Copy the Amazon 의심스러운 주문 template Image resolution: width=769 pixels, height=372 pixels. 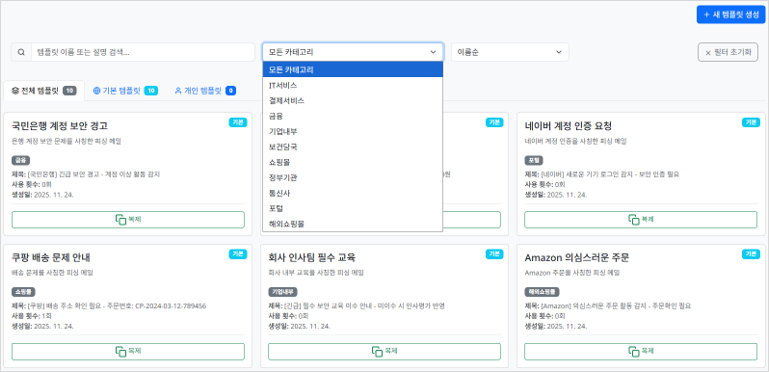641,351
